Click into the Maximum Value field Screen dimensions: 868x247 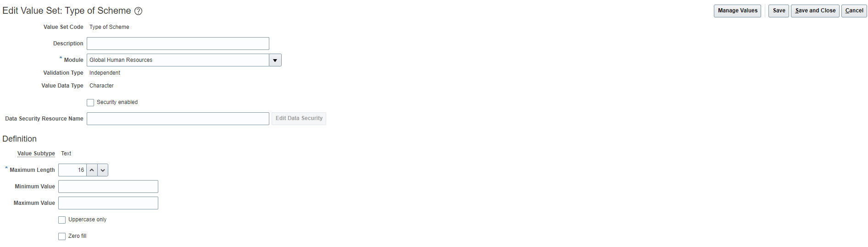coord(108,203)
